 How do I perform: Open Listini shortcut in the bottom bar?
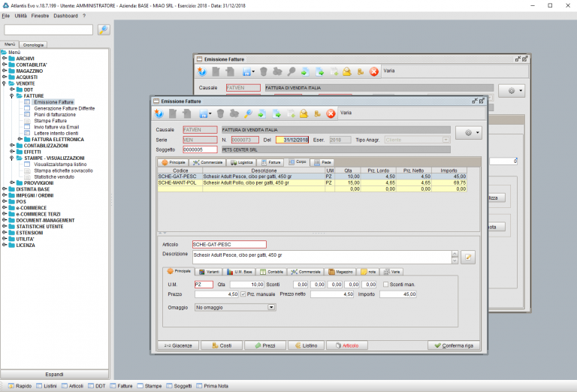(x=47, y=386)
